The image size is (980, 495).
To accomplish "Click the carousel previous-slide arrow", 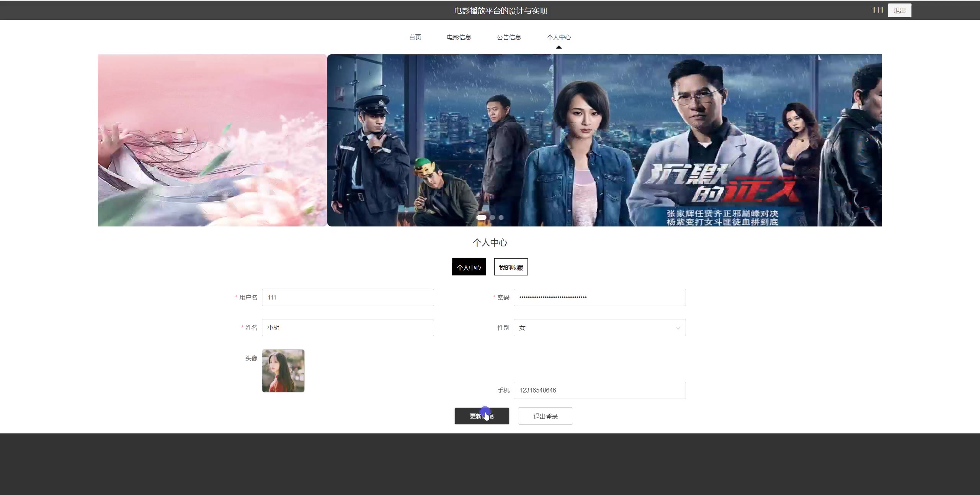I will click(112, 140).
